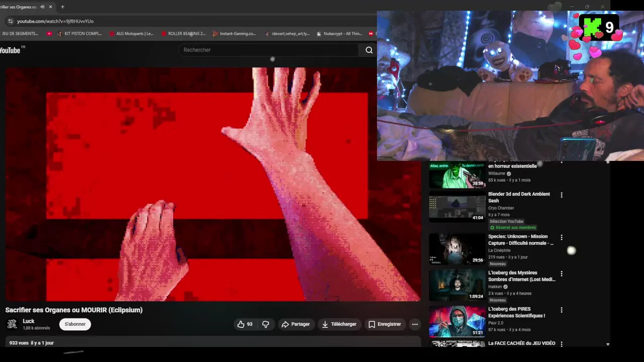Open title Species: Unknown - Mission Capture

pyautogui.click(x=521, y=240)
